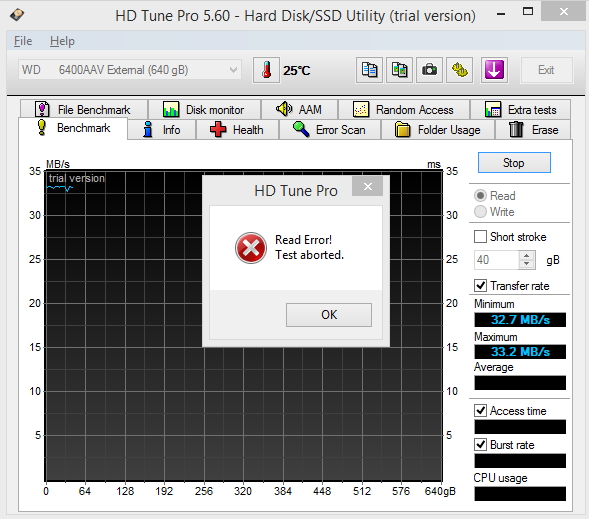Screen dimensions: 589x519
Task: Click the short stroke gB input field
Action: [x=496, y=260]
